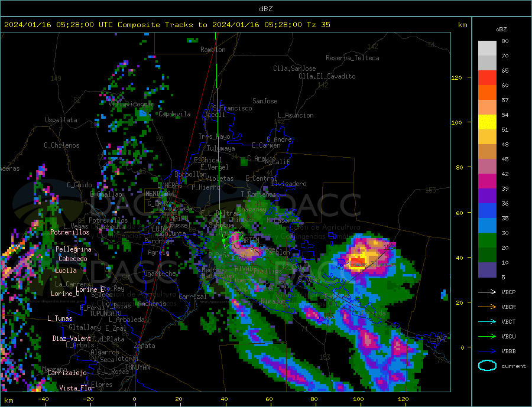Click the Tres_Mayo place label
The image size is (532, 407).
click(215, 136)
